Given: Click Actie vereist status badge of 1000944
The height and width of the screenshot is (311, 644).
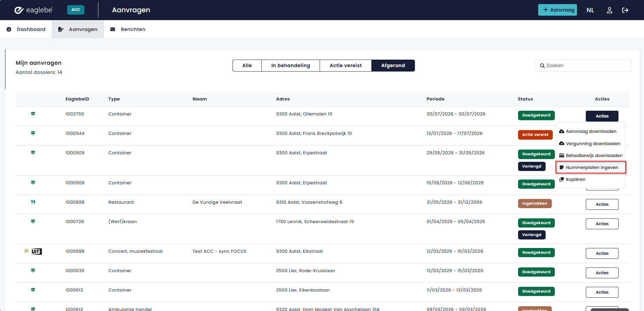Looking at the screenshot, I should (x=535, y=135).
